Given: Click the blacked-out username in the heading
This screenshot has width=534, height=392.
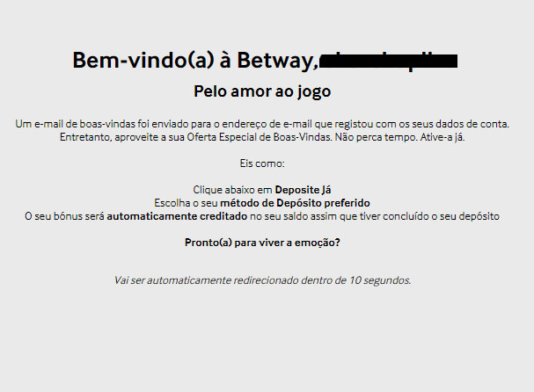Looking at the screenshot, I should (388, 62).
